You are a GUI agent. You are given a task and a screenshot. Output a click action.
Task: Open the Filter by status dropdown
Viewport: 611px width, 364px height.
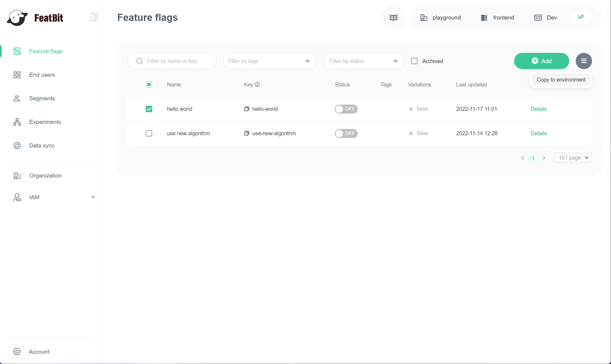coord(363,61)
